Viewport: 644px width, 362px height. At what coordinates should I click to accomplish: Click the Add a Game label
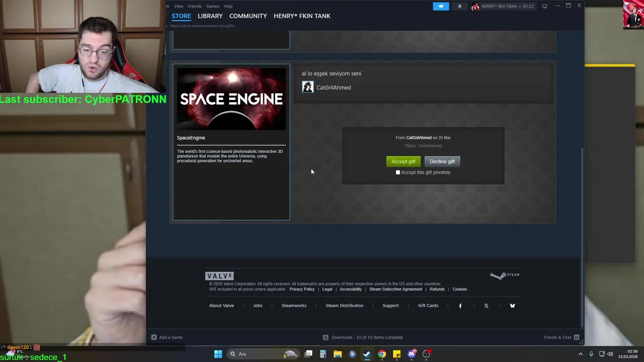[171, 337]
